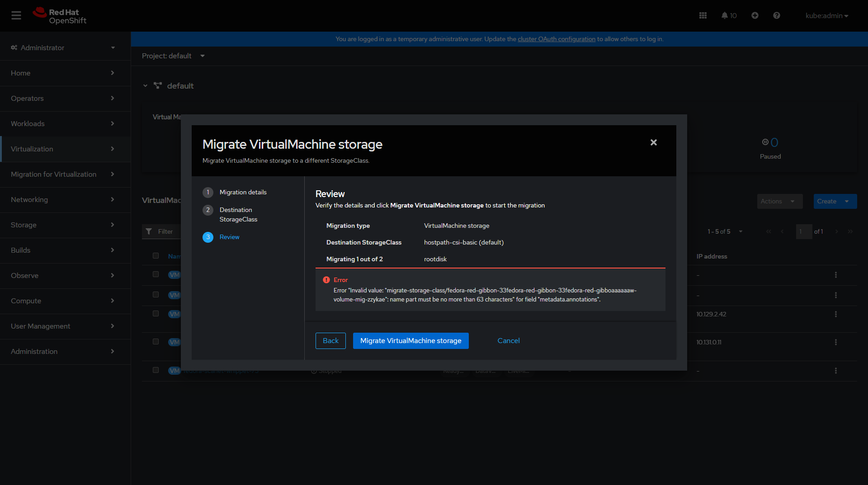Viewport: 868px width, 485px height.
Task: Click step 2 number circle in wizard
Action: [x=208, y=210]
